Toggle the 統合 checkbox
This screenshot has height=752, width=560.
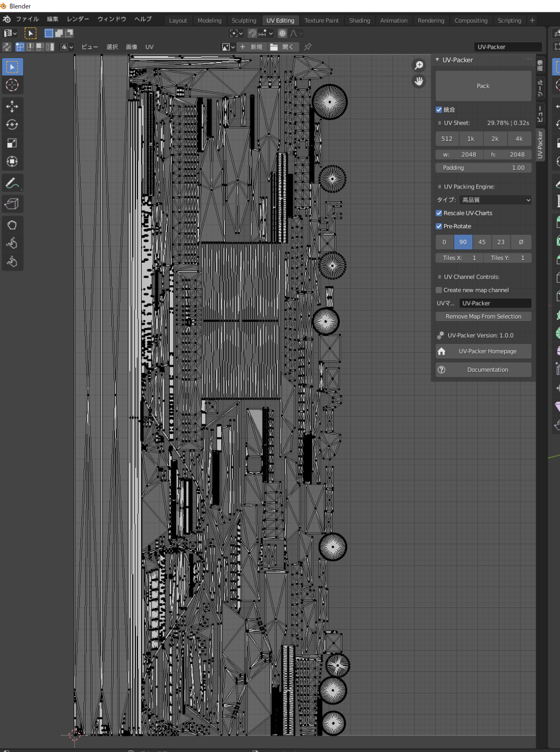coord(439,110)
